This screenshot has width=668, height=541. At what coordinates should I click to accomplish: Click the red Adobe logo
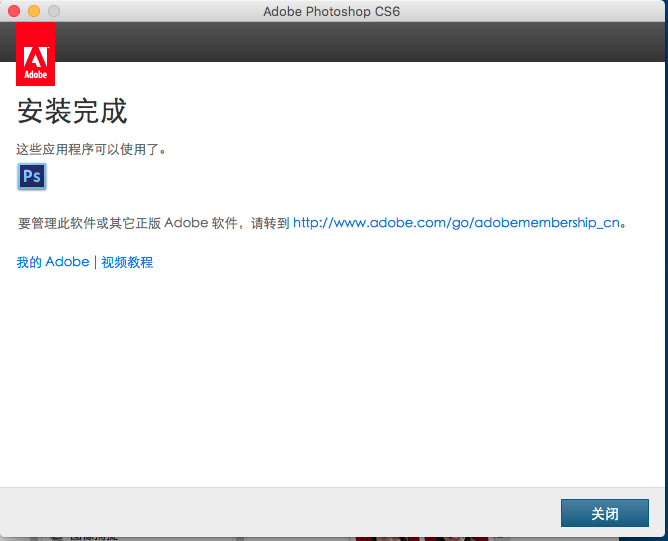click(35, 54)
